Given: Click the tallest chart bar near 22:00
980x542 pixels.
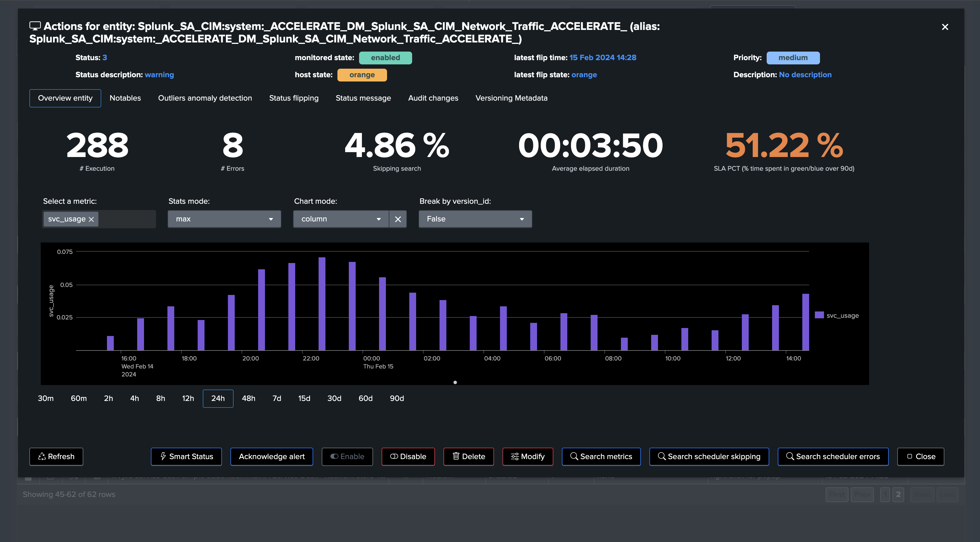Looking at the screenshot, I should pos(322,304).
